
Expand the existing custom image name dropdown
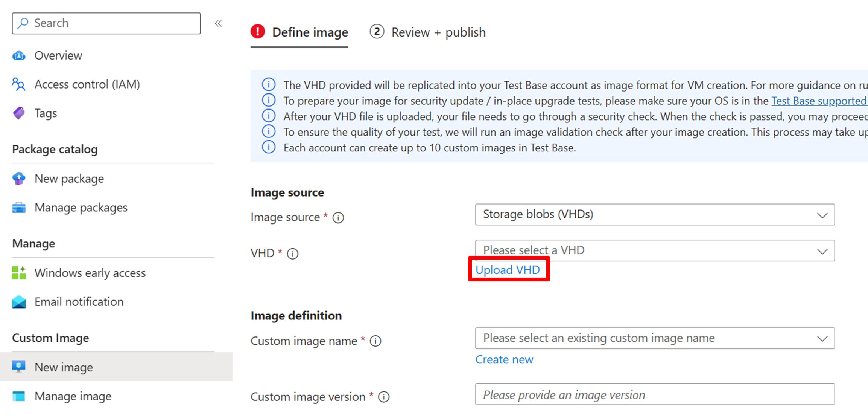tap(655, 338)
